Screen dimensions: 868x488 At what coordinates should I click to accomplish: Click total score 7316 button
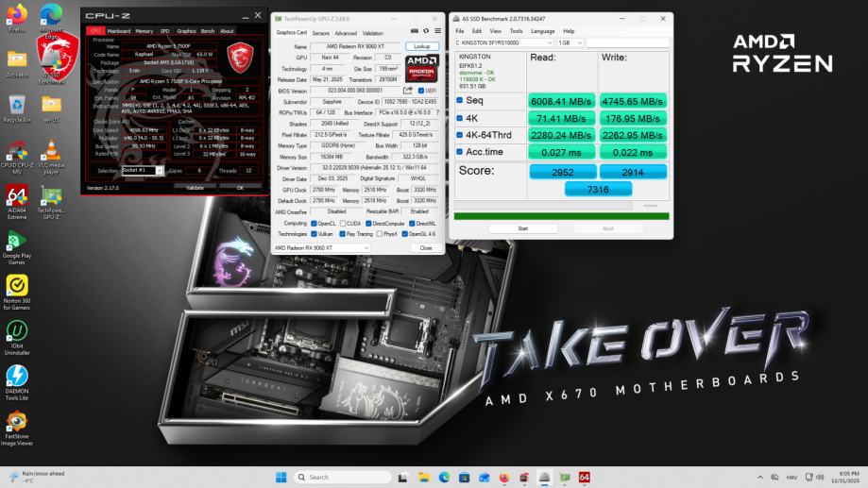pos(598,189)
